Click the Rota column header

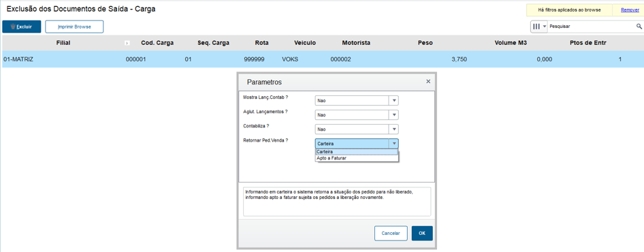262,43
